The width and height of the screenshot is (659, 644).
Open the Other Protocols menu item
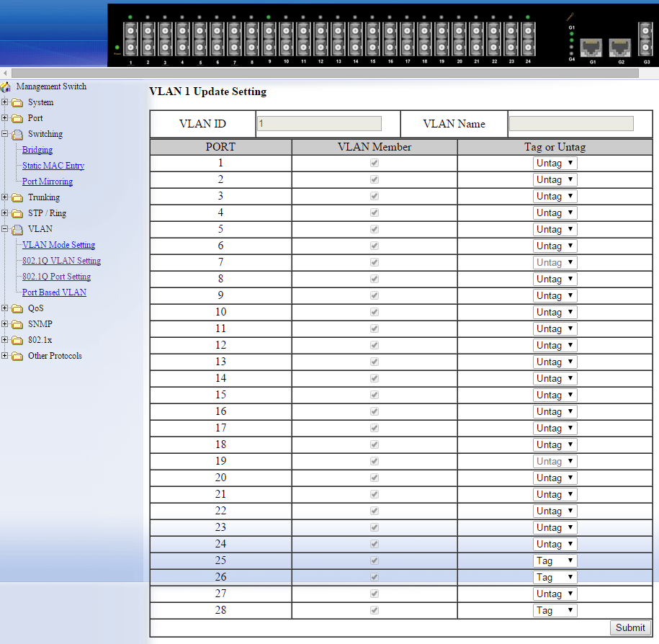click(x=55, y=356)
